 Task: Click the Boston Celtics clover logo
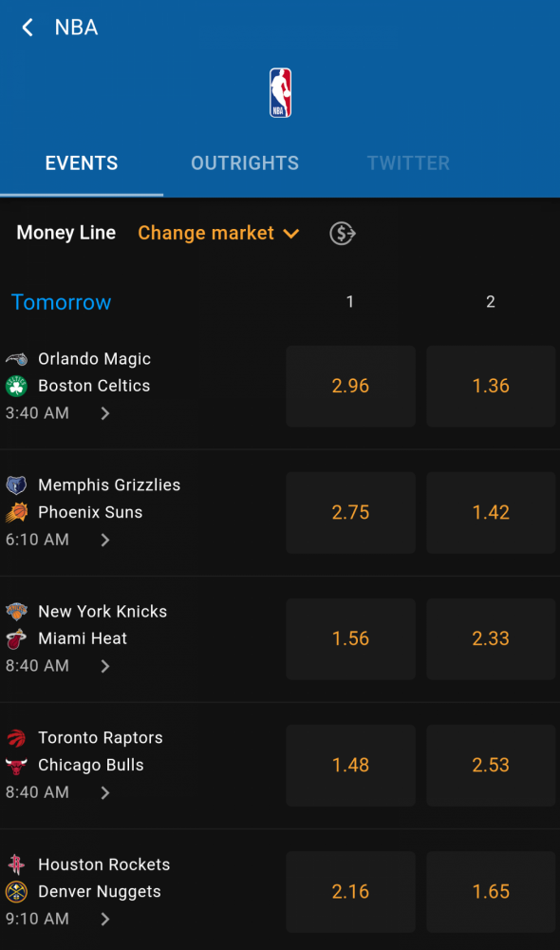click(x=16, y=386)
